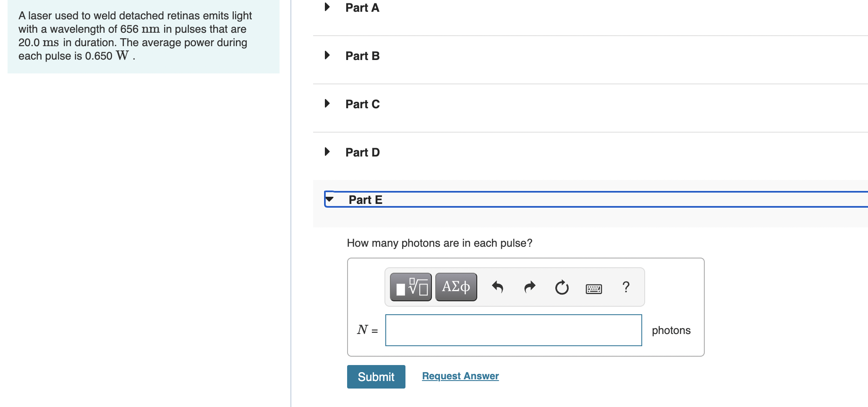Expand Part A
This screenshot has width=868, height=407.
327,7
